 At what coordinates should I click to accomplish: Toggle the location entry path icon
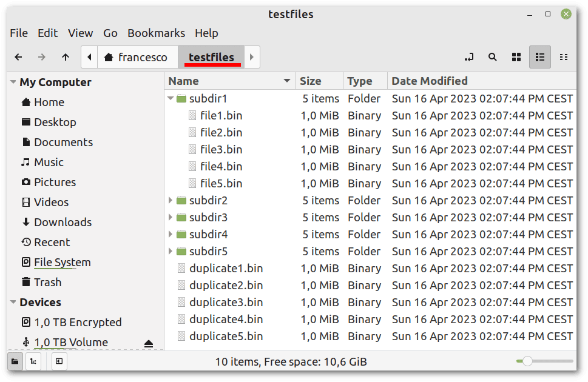tap(468, 57)
